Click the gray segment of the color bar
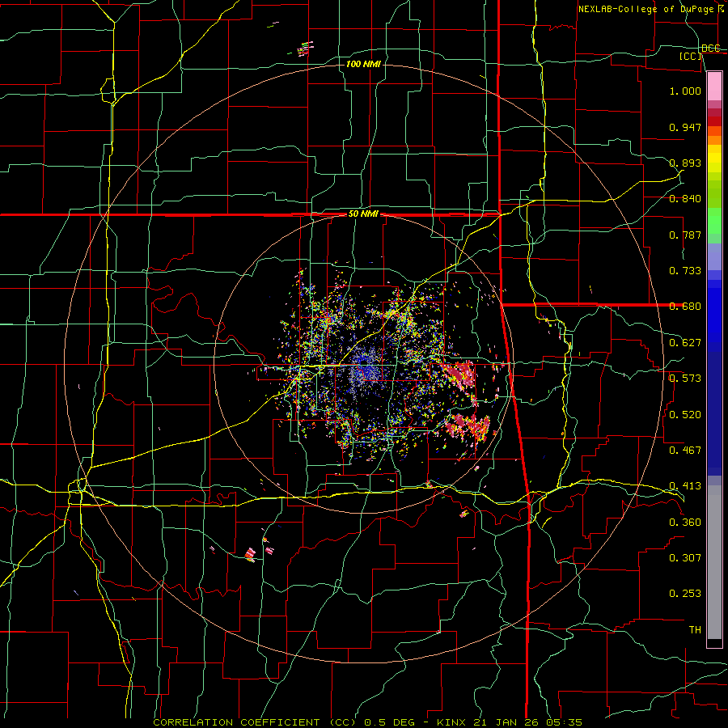The image size is (728, 728). pyautogui.click(x=714, y=562)
